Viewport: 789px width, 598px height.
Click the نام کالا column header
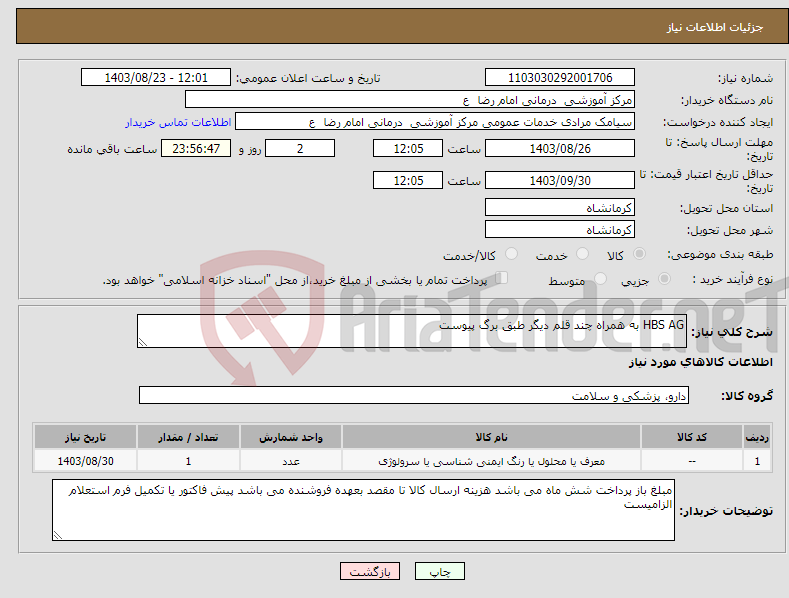(x=491, y=437)
